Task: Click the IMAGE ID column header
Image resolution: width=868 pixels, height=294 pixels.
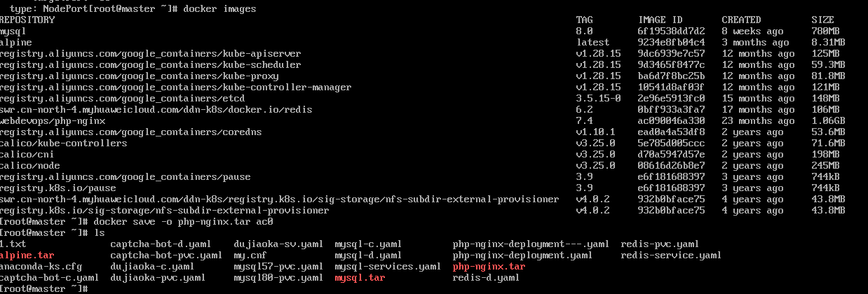Action: 661,20
